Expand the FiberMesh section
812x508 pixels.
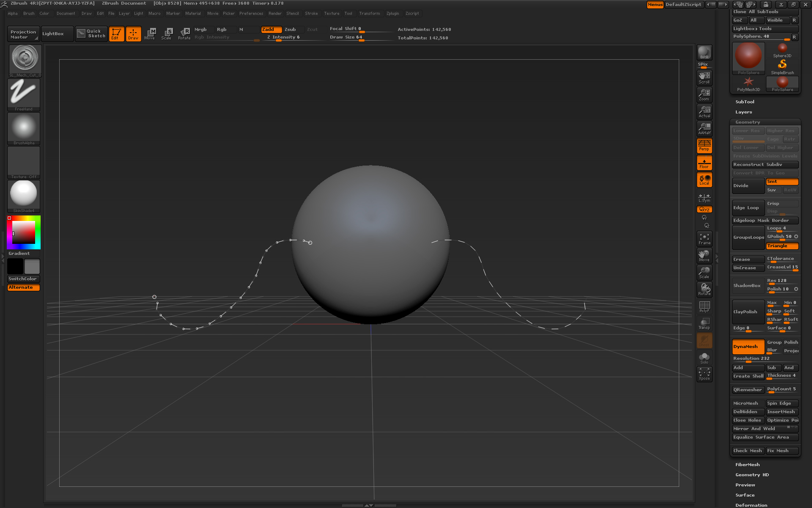pyautogui.click(x=747, y=465)
